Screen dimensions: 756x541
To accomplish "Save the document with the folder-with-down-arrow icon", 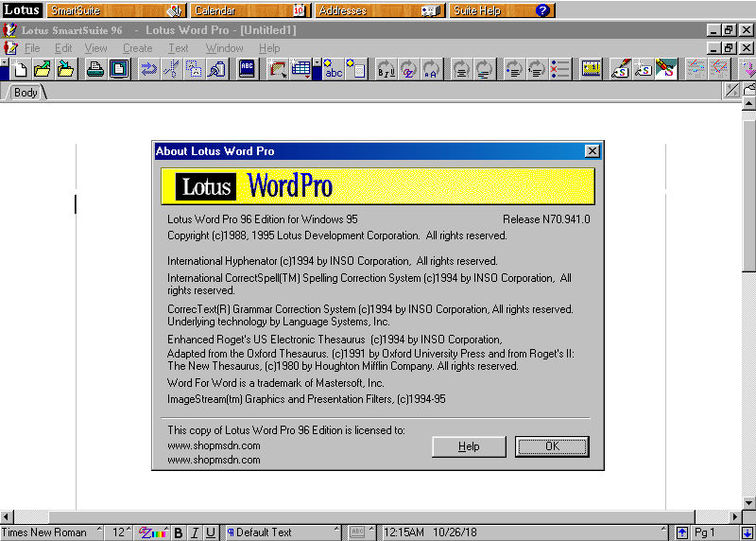I will [x=65, y=69].
